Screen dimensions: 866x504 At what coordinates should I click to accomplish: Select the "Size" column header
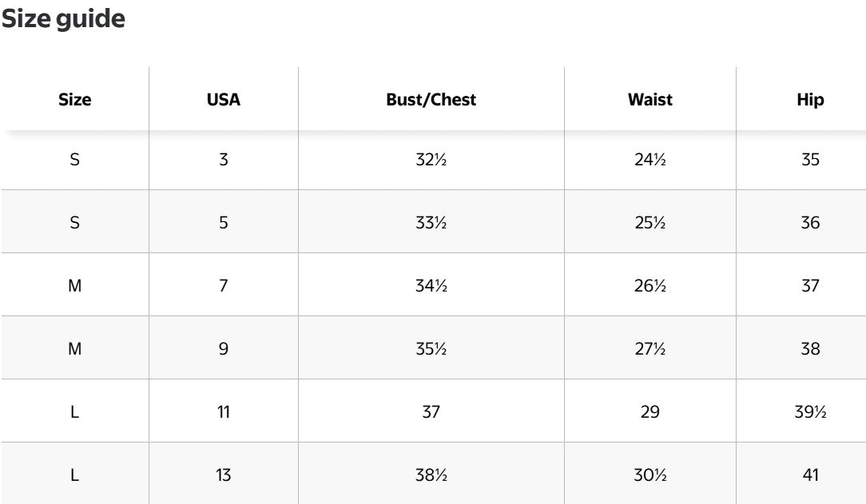pyautogui.click(x=75, y=100)
